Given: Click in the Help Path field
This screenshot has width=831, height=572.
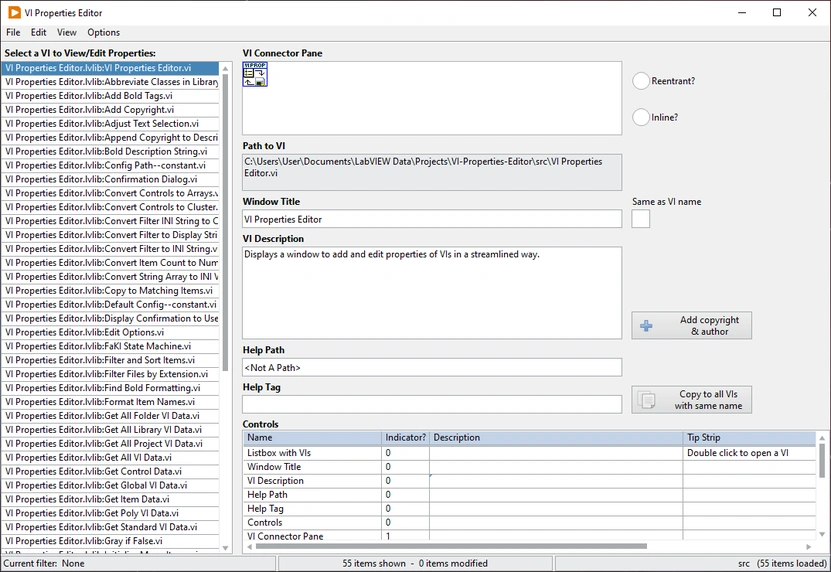Looking at the screenshot, I should click(432, 367).
